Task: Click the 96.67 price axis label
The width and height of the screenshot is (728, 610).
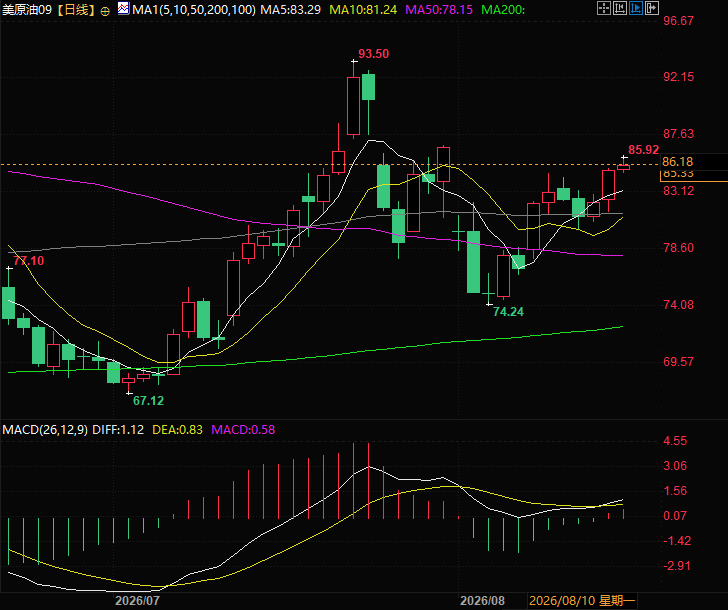Action: coord(678,20)
